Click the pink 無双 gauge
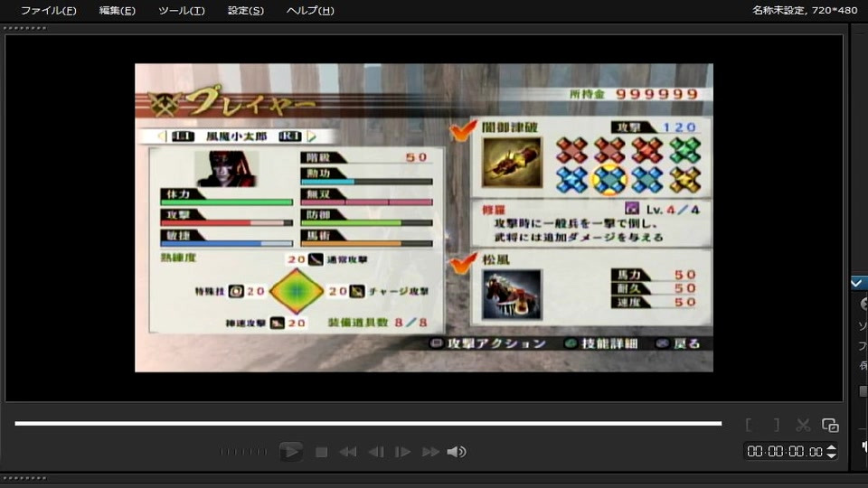The width and height of the screenshot is (868, 488). (x=366, y=202)
